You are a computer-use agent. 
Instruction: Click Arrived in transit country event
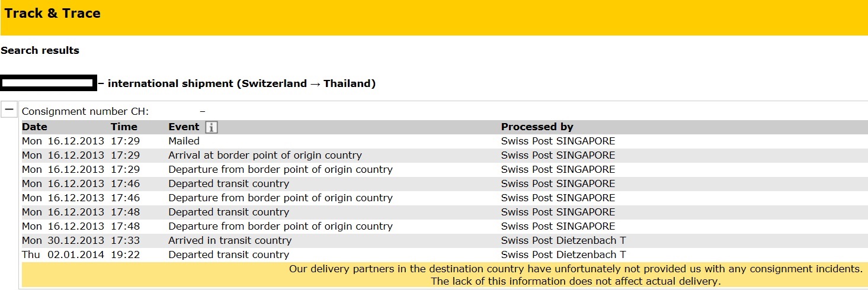tap(230, 241)
